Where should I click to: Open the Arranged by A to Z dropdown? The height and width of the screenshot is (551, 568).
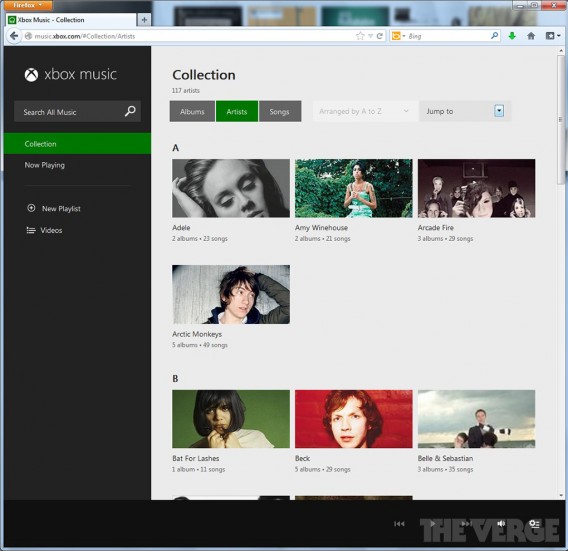365,111
